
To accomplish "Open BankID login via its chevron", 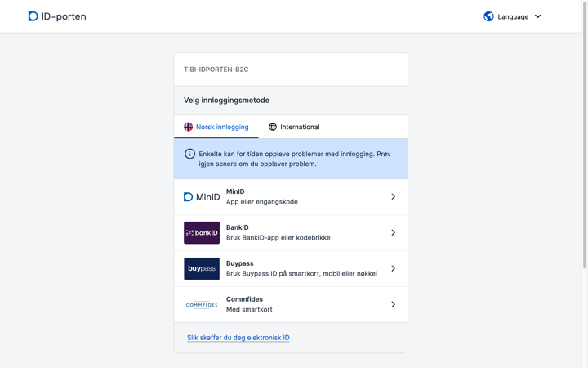I will 393,233.
